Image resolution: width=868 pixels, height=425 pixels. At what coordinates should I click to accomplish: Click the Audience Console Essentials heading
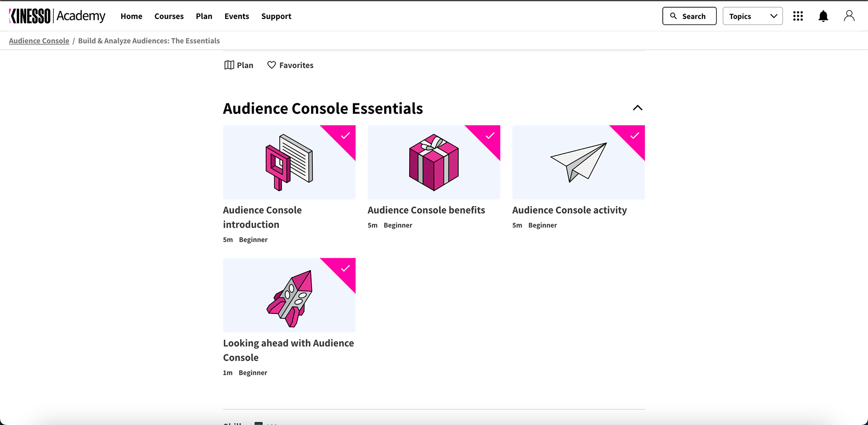pyautogui.click(x=323, y=108)
